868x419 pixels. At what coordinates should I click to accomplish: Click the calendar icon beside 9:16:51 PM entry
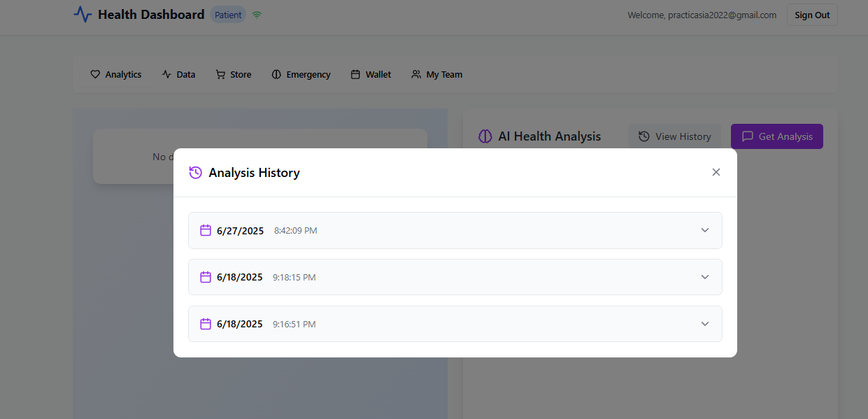[206, 324]
